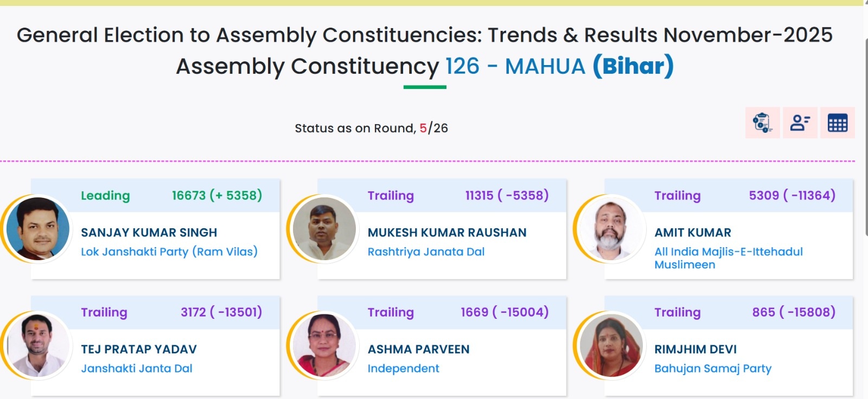Click Rimjhim Devi's photo
868x399 pixels.
click(611, 345)
